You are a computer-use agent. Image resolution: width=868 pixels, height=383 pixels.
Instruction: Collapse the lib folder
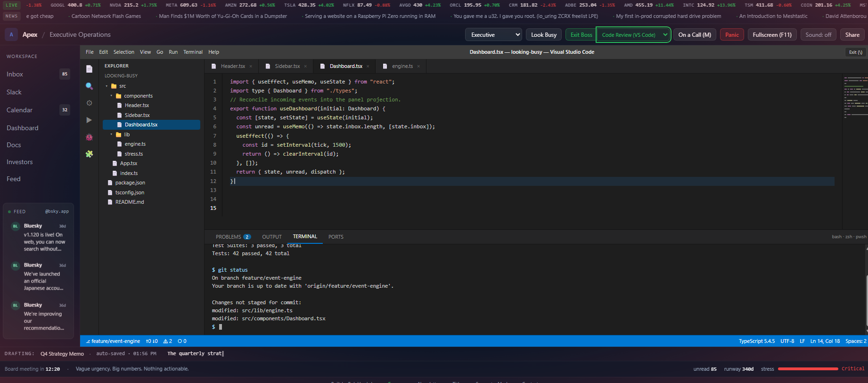pos(112,134)
